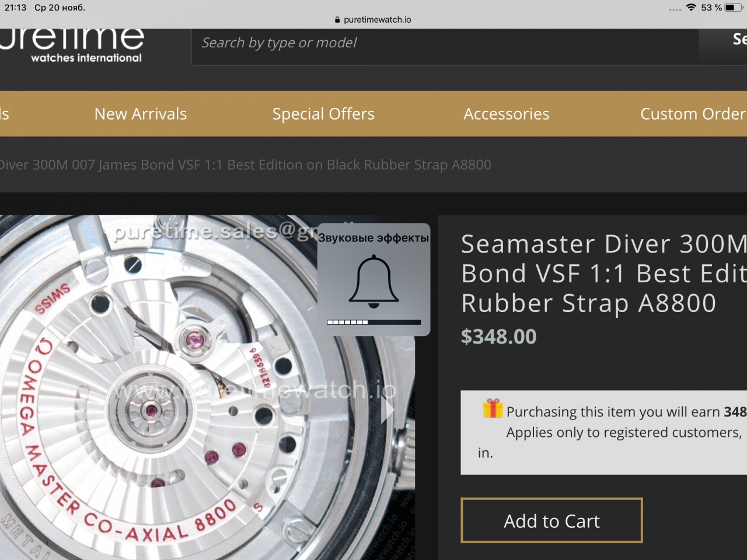Tap the battery icon in status bar
Screen dimensions: 747x560
coord(733,8)
